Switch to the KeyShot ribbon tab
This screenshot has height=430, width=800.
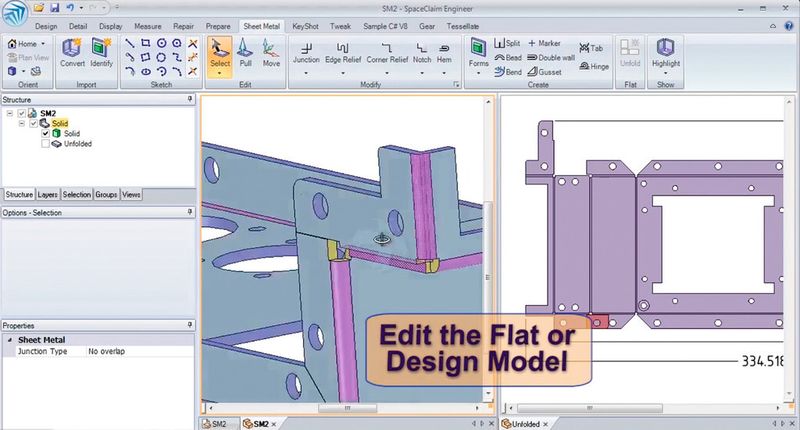pyautogui.click(x=305, y=26)
